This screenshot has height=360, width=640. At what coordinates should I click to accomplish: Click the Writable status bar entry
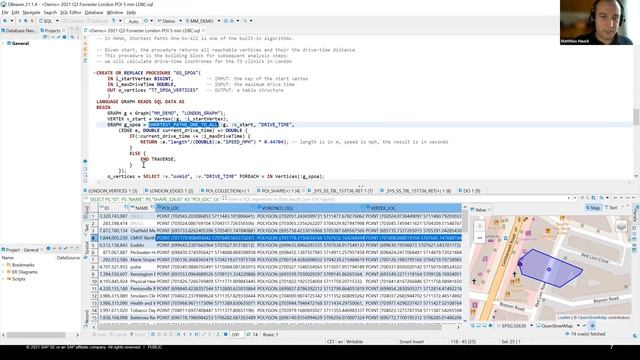coord(354,342)
